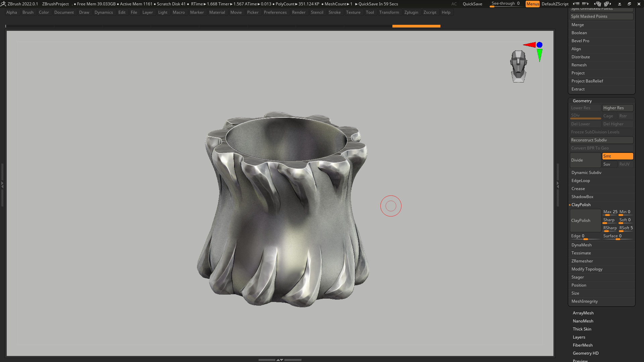The image size is (644, 362).
Task: Adjust the Surface 0 slider
Action: [x=618, y=236]
